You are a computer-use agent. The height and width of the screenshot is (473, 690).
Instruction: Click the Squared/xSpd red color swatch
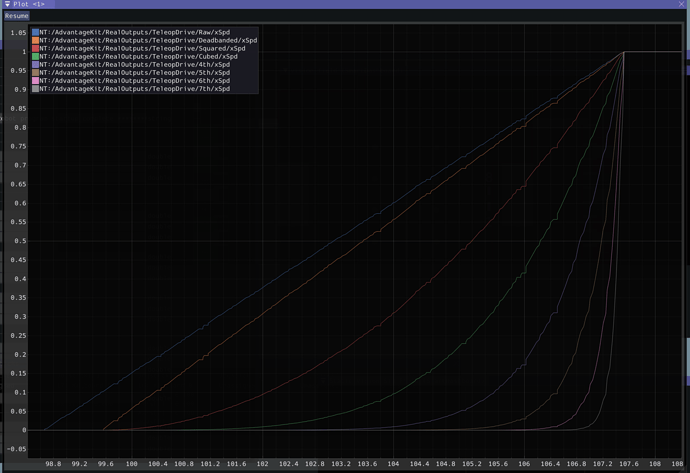(35, 48)
